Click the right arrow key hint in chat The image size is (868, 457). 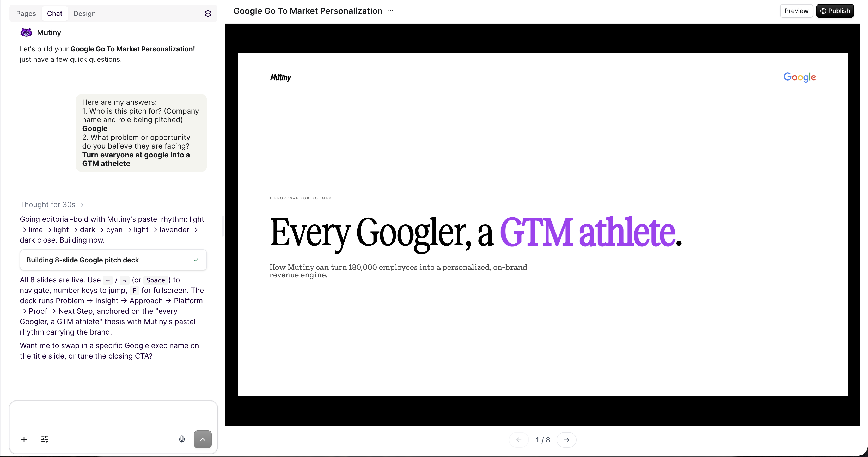click(x=125, y=280)
